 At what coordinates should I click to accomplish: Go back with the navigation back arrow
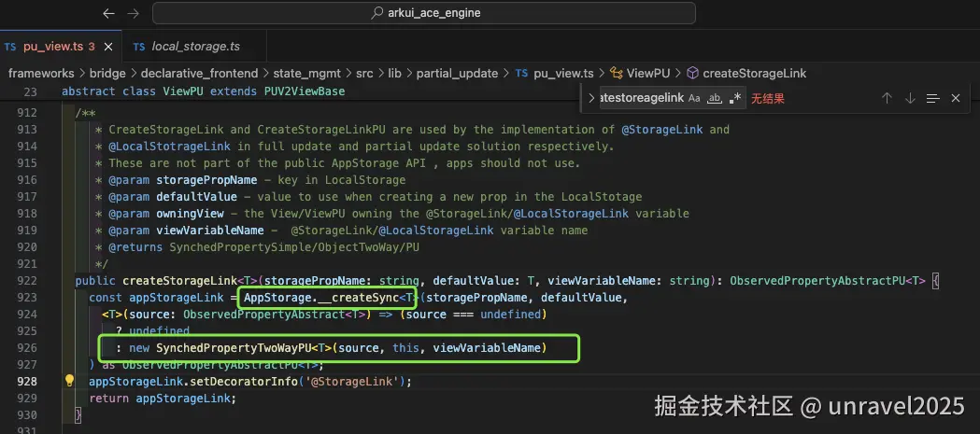click(108, 13)
